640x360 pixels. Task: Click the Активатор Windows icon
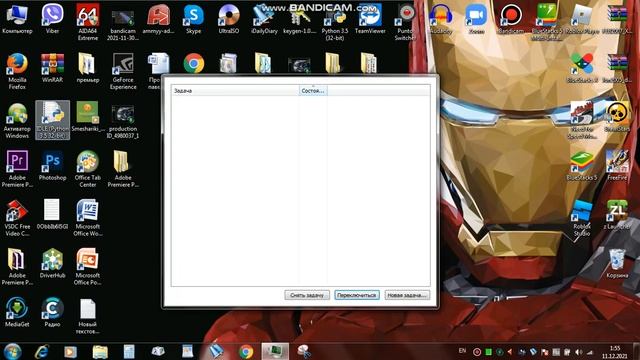pyautogui.click(x=17, y=120)
